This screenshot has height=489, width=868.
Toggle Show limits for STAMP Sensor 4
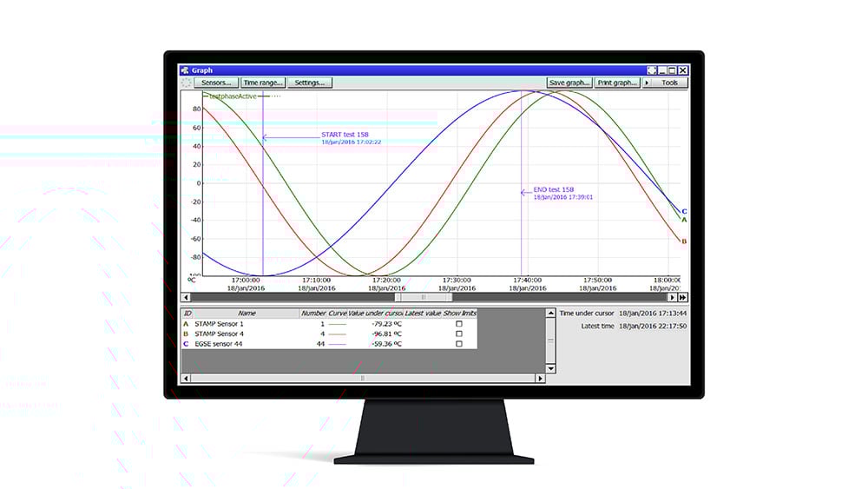tap(459, 334)
